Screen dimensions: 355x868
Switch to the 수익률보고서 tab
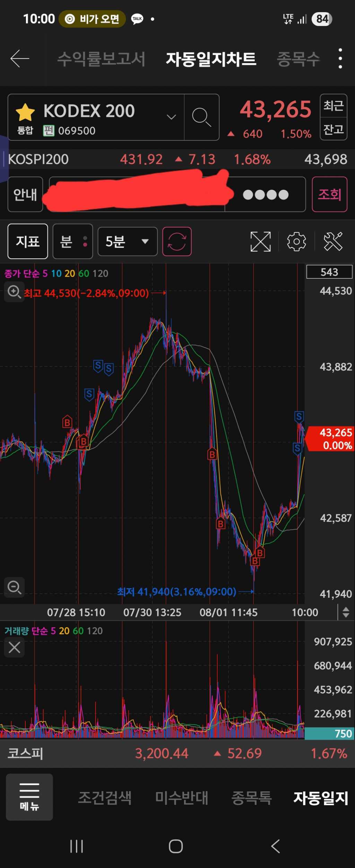tap(101, 59)
